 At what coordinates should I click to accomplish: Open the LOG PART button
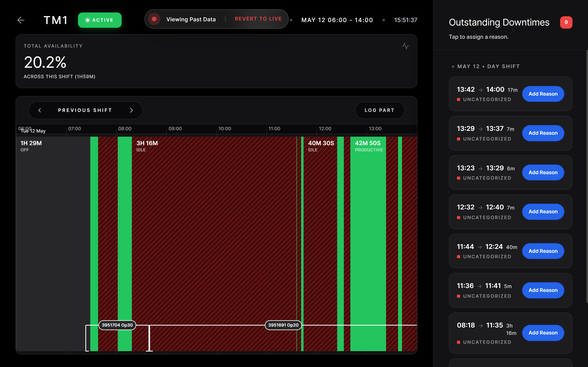coord(379,110)
